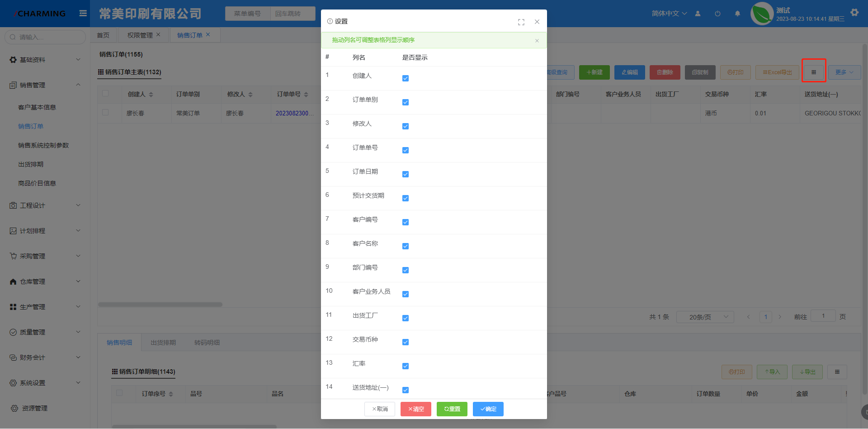This screenshot has width=868, height=429.
Task: Click the power logout icon
Action: point(717,14)
